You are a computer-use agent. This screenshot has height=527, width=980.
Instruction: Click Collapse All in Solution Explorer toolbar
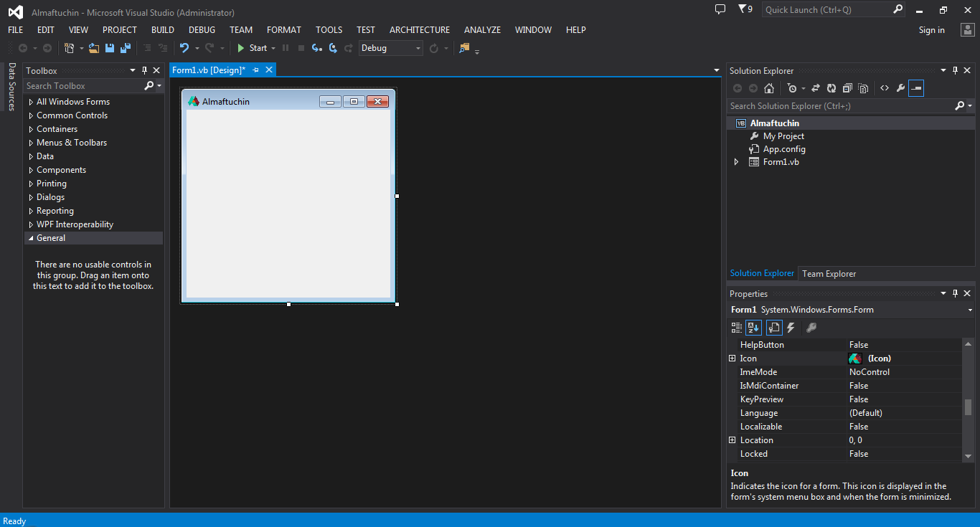coord(847,88)
